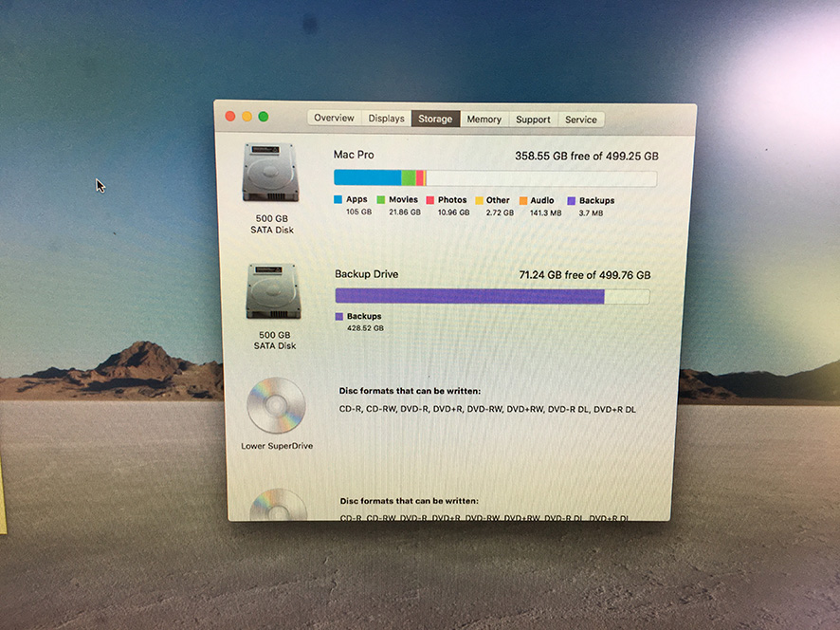Viewport: 840px width, 630px height.
Task: Open the Support tab
Action: pyautogui.click(x=533, y=120)
